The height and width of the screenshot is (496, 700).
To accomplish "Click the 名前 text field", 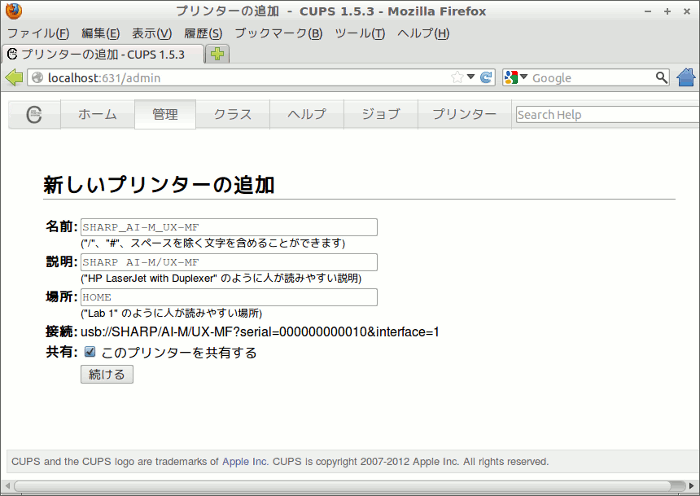I will click(228, 227).
